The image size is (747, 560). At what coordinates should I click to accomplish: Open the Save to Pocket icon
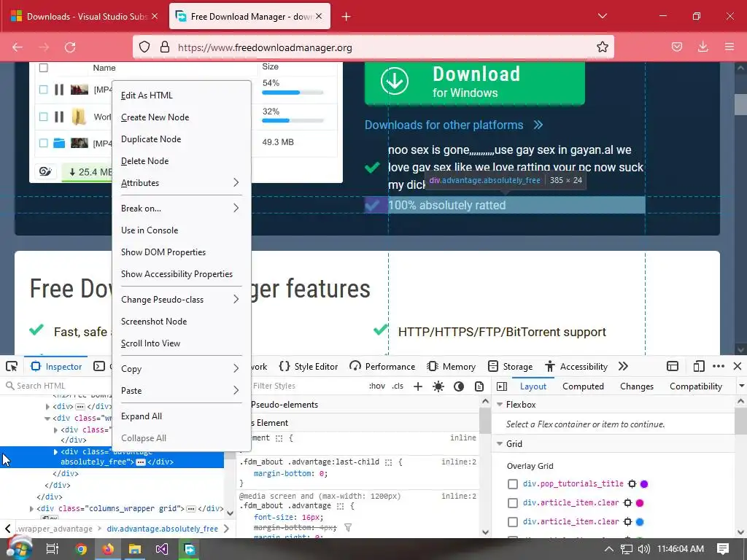677,47
